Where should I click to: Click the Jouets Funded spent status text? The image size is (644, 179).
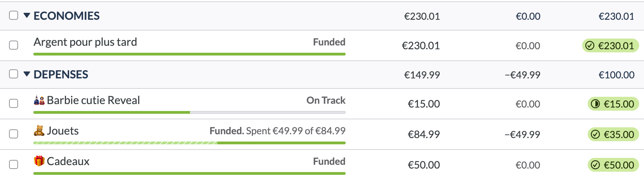[277, 131]
